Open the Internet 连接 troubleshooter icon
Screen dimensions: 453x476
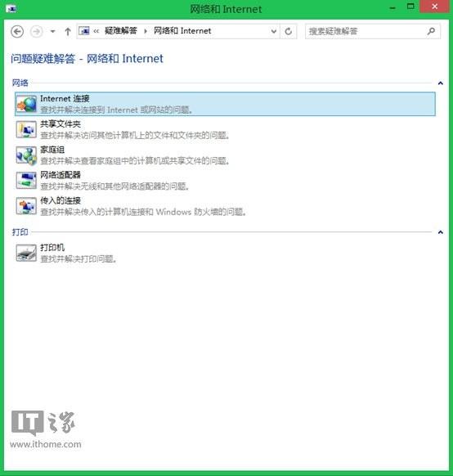point(26,104)
